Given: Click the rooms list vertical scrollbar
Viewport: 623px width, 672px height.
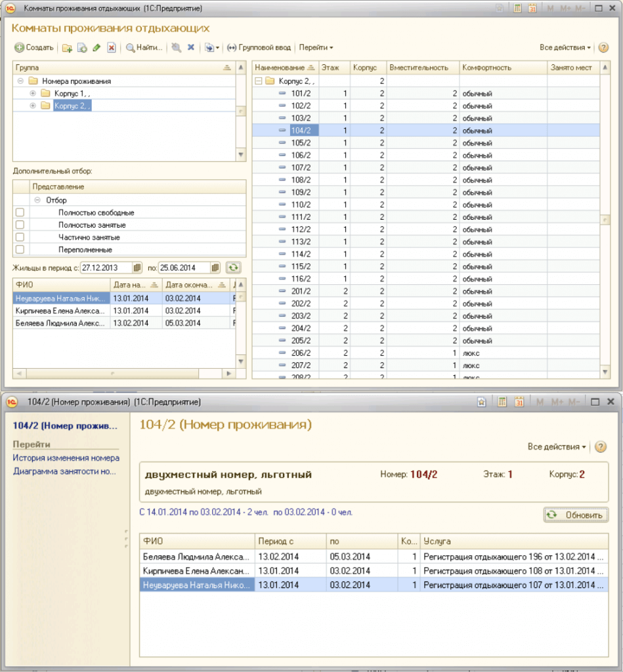Looking at the screenshot, I should tap(605, 220).
